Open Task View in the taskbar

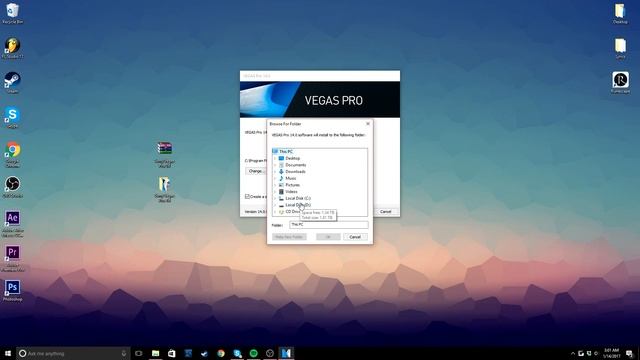pos(139,353)
